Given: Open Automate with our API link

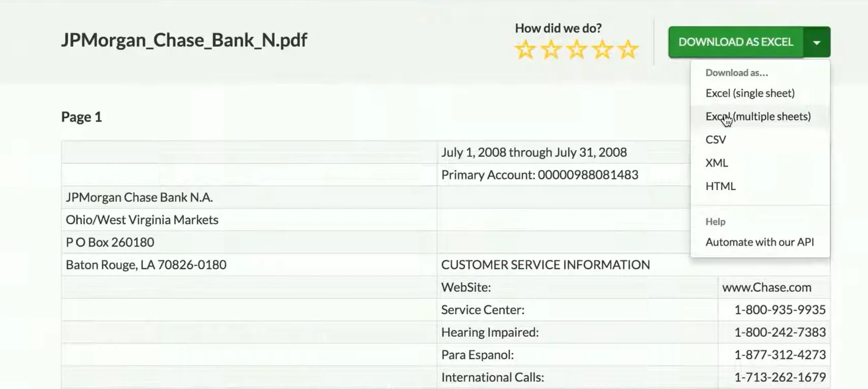Looking at the screenshot, I should (x=759, y=242).
